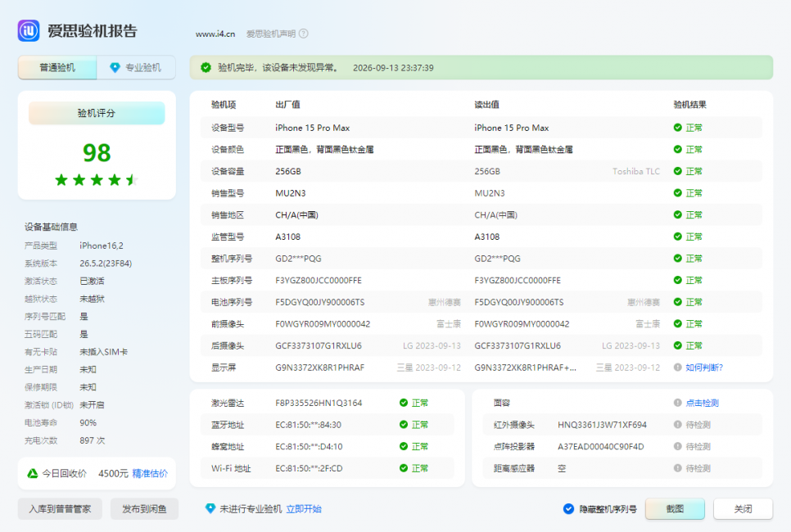Click the 激光雷达 serial F8P335526HN1Q3164
The width and height of the screenshot is (791, 532).
click(319, 403)
